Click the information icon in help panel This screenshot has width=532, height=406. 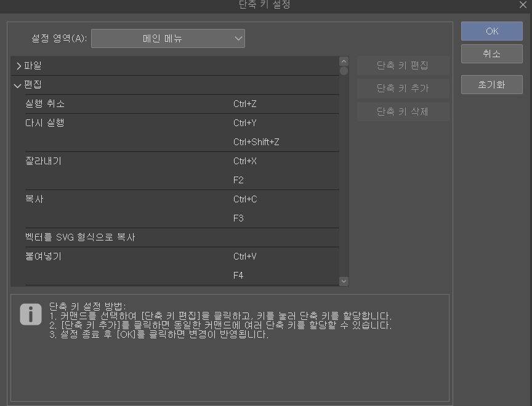(31, 314)
